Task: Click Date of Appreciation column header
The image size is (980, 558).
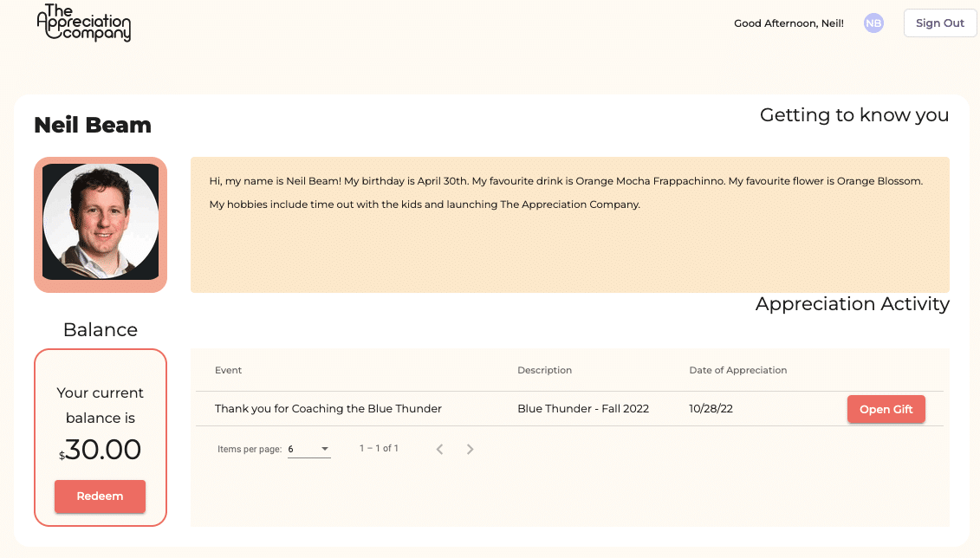Action: [737, 370]
